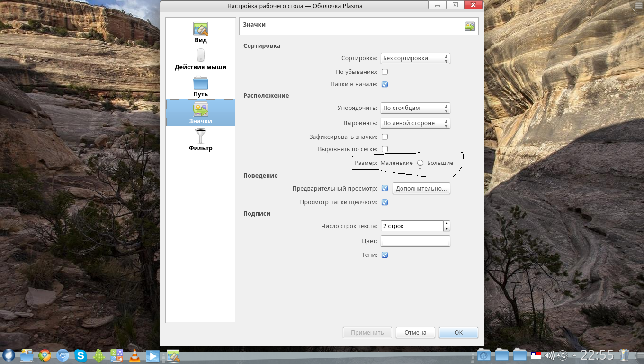Click the USB device notifier tray icon
The width and height of the screenshot is (644, 364).
pos(562,355)
